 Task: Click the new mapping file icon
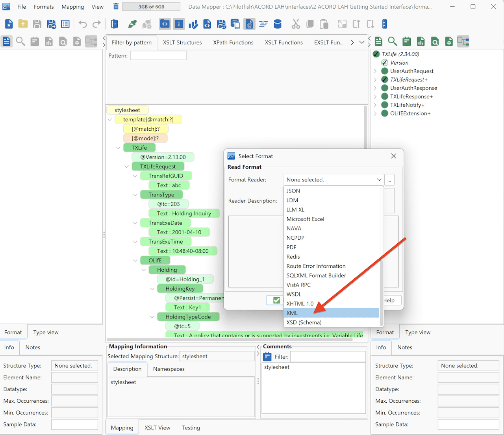tap(9, 24)
